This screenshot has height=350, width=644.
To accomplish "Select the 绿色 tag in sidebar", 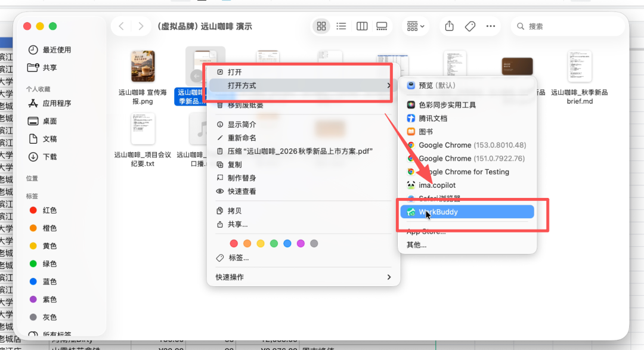I will [42, 264].
